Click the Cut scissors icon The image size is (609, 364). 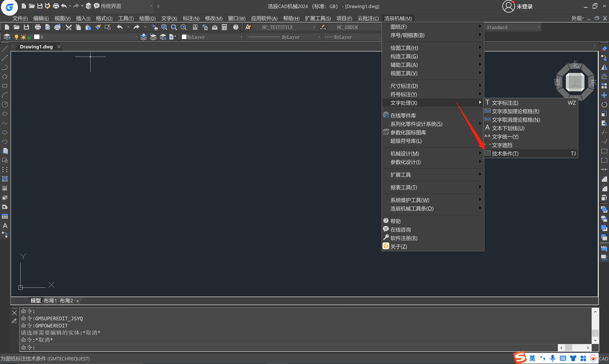69,27
